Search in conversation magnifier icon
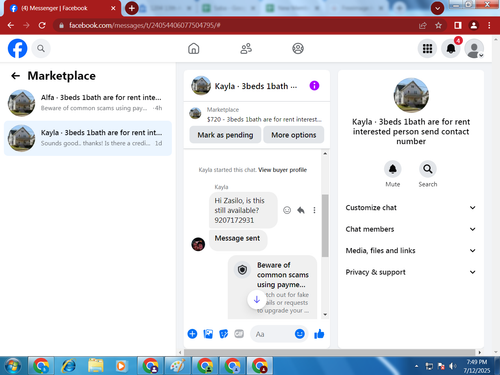The image size is (500, 375). pos(428,169)
